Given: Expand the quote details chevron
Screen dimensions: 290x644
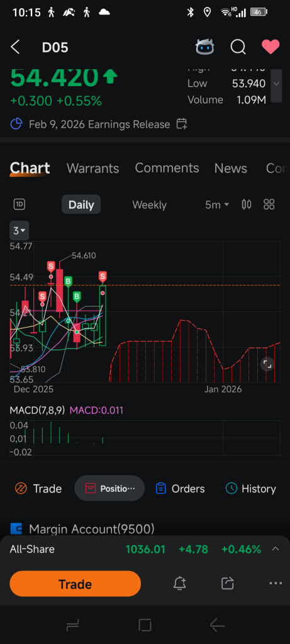Looking at the screenshot, I should [276, 84].
